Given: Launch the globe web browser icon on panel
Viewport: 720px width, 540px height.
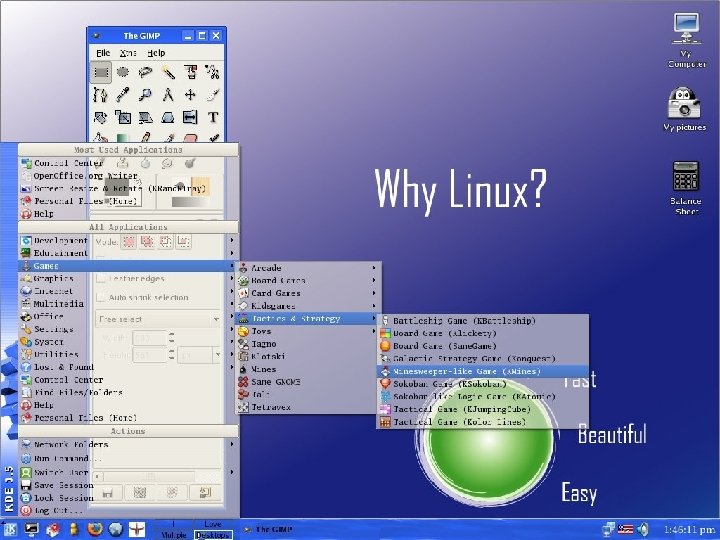Looking at the screenshot, I should pyautogui.click(x=116, y=529).
